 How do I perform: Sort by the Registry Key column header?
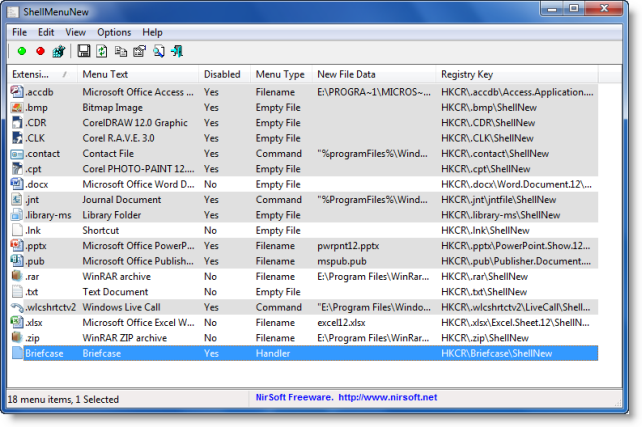point(517,74)
